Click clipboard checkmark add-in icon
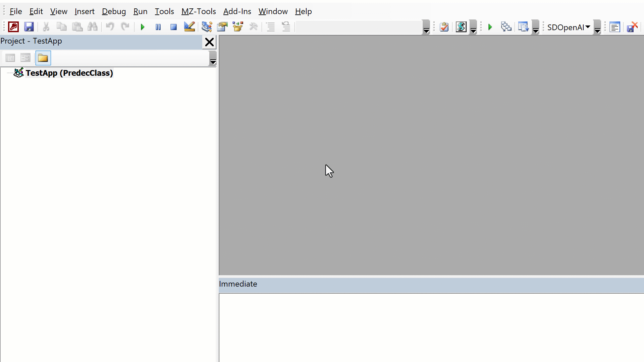Image resolution: width=644 pixels, height=362 pixels. pos(444,27)
